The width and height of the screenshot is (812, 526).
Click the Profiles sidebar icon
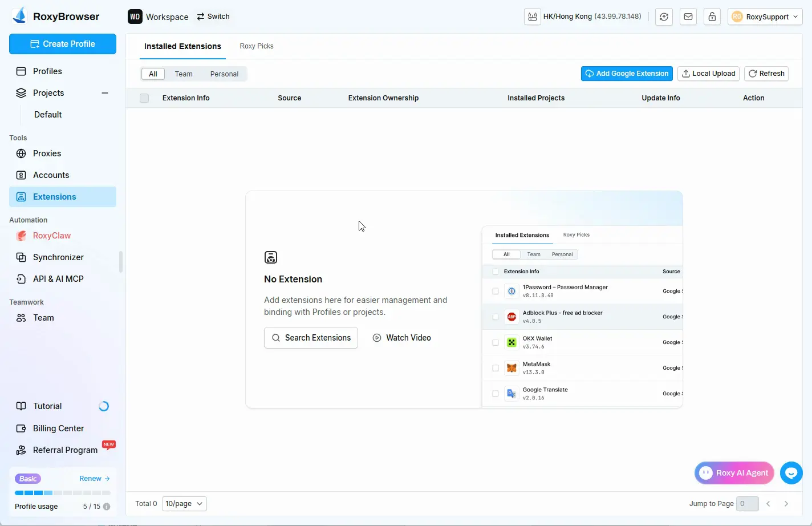(x=21, y=71)
